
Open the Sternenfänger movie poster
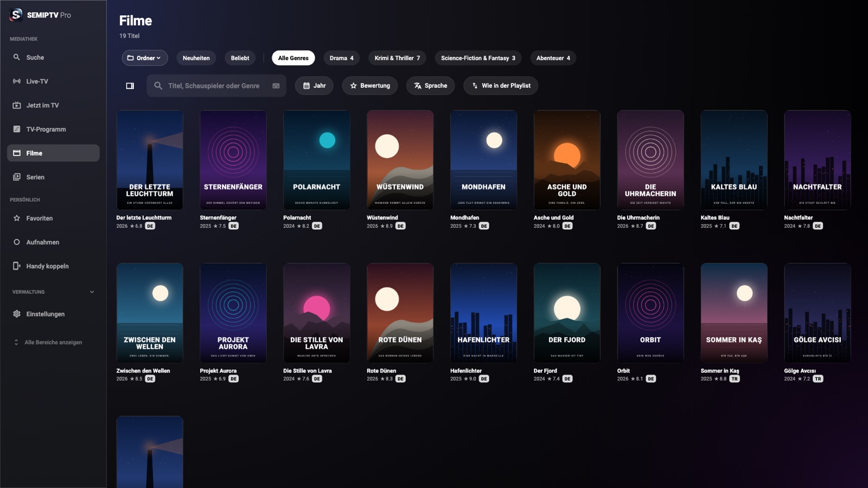(x=233, y=160)
